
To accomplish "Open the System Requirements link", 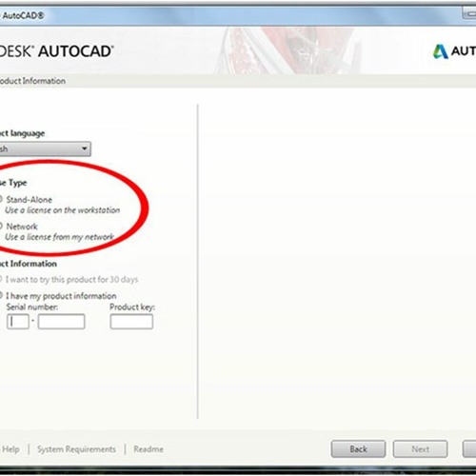I will coord(76,449).
